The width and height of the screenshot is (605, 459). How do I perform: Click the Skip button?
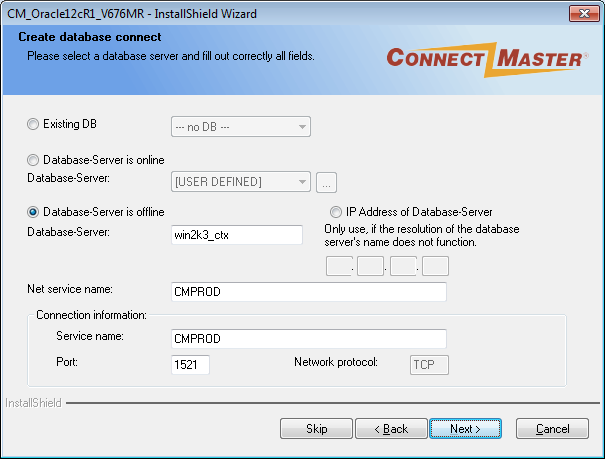pos(316,429)
